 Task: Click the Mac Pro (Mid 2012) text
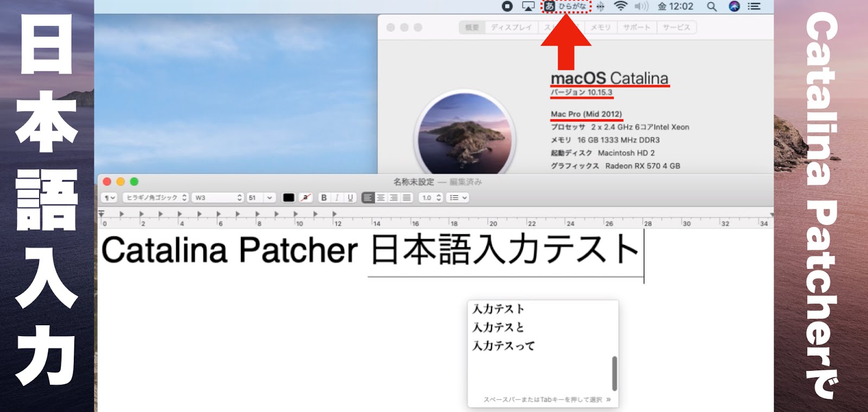(x=586, y=114)
